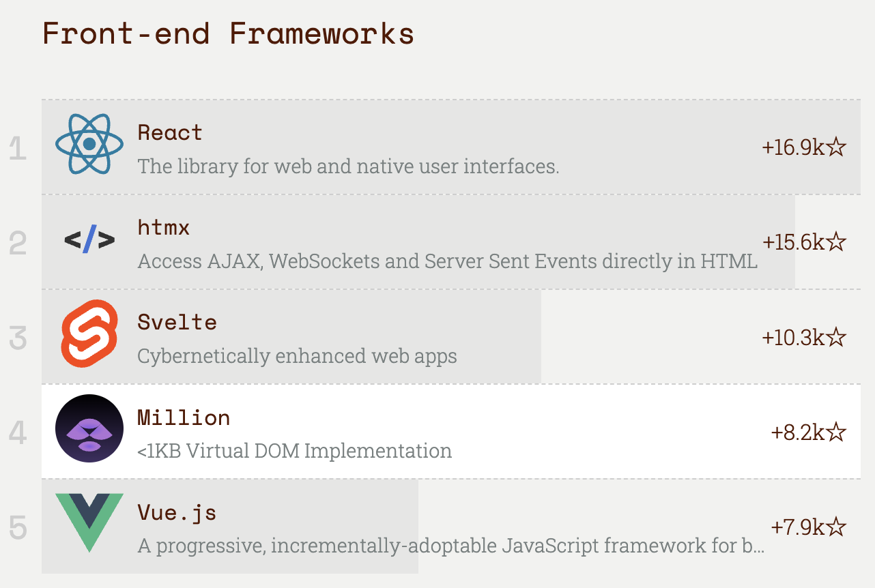Click the +16.9k star count
Screen dimensions: 875x588
pos(804,147)
